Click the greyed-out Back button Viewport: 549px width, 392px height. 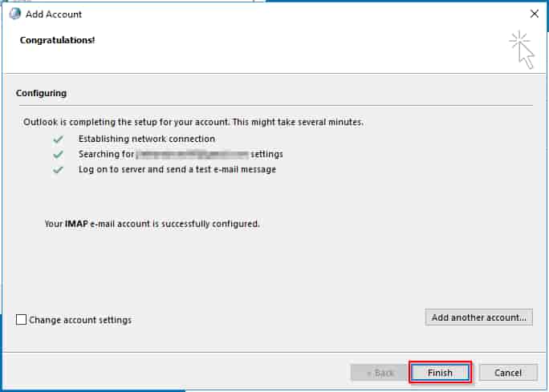point(380,373)
